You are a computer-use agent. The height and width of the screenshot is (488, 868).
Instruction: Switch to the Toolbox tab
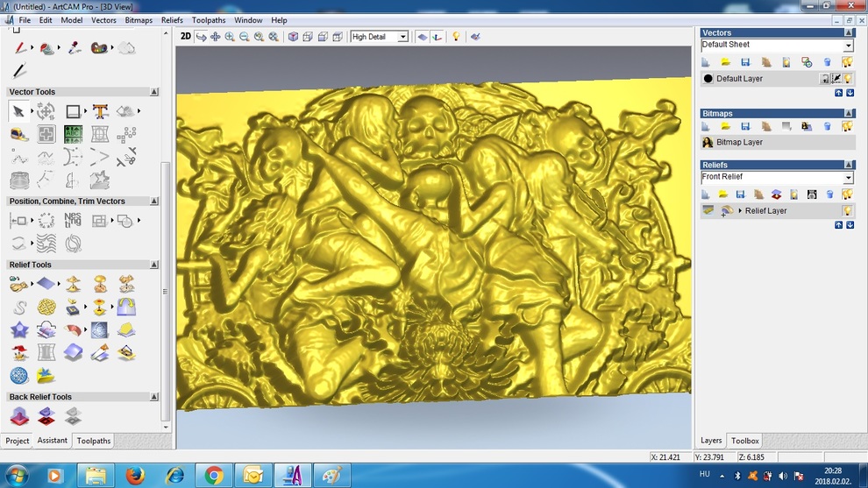[744, 441]
